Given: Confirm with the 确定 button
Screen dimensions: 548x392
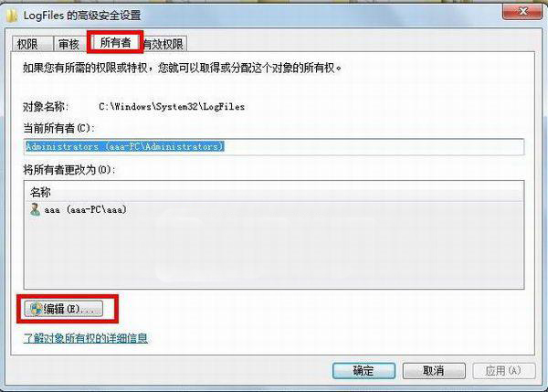Looking at the screenshot, I should (x=364, y=371).
